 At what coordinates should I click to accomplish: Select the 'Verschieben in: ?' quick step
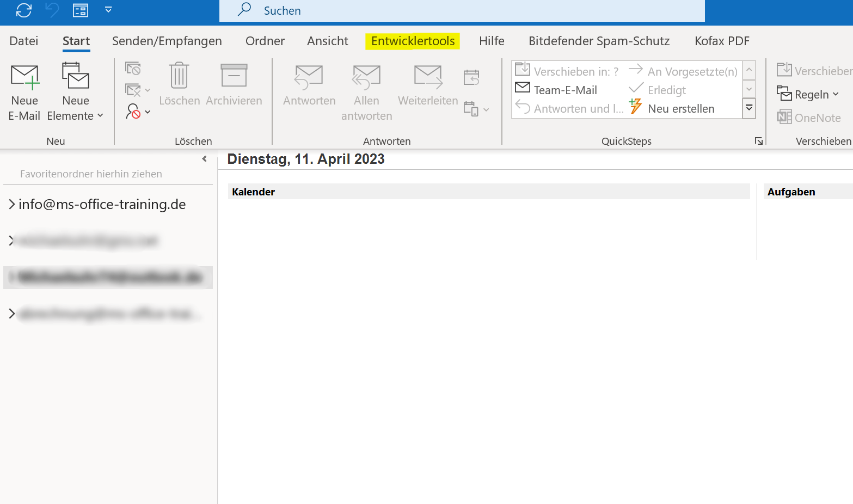point(567,71)
